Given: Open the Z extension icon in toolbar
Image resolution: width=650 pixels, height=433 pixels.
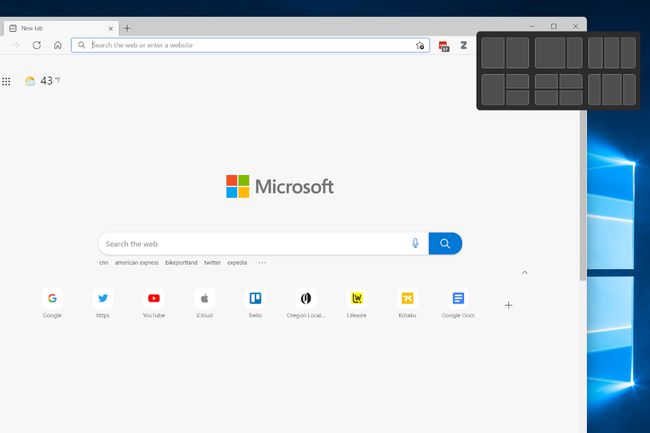Looking at the screenshot, I should point(463,45).
